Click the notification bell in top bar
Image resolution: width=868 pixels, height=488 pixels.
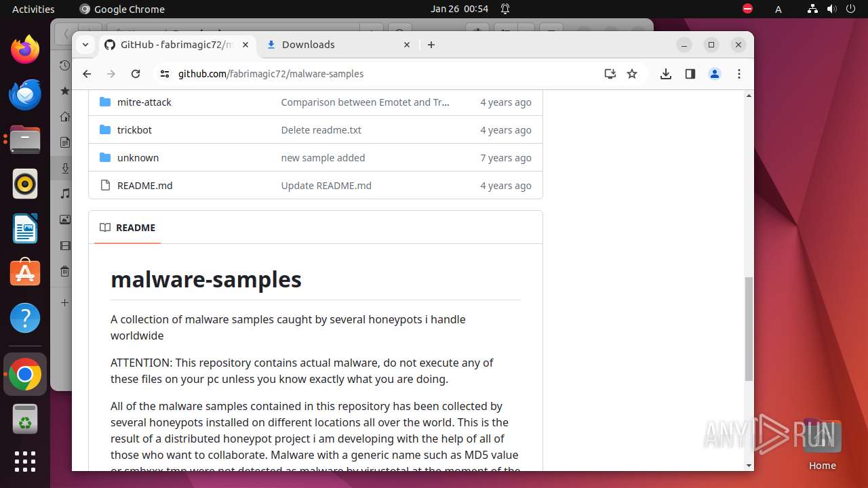[x=505, y=9]
